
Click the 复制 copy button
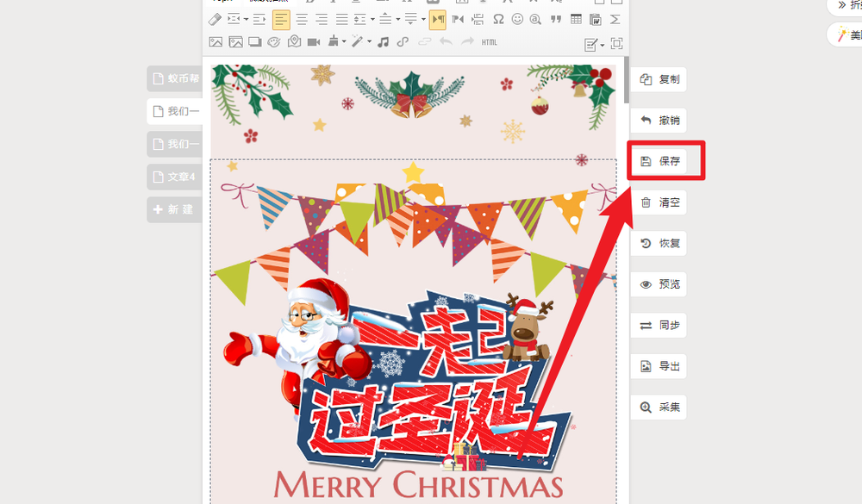(659, 79)
